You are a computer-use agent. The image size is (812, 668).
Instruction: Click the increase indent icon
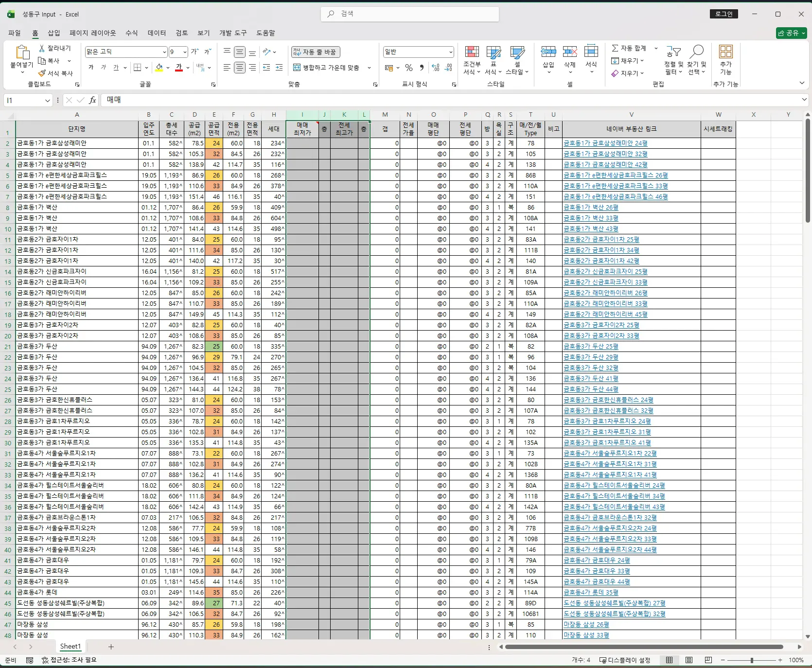coord(279,68)
